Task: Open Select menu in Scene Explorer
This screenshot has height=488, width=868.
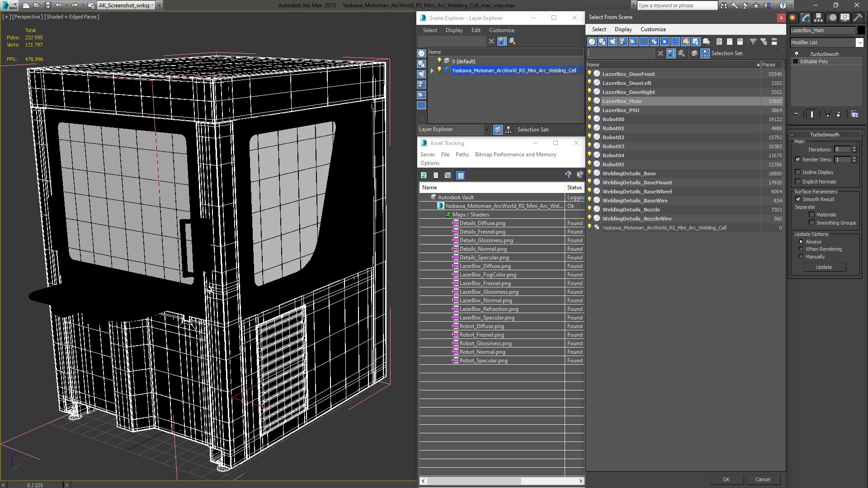Action: point(430,30)
